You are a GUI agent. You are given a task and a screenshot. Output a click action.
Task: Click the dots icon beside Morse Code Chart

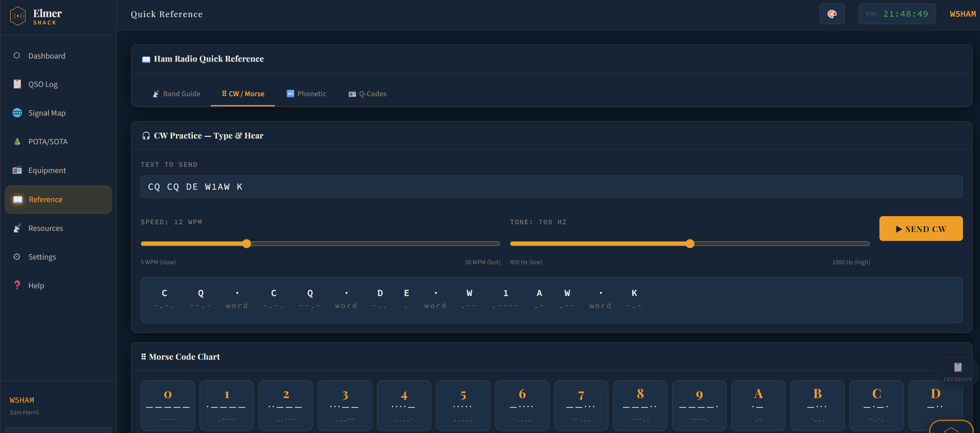coord(143,357)
